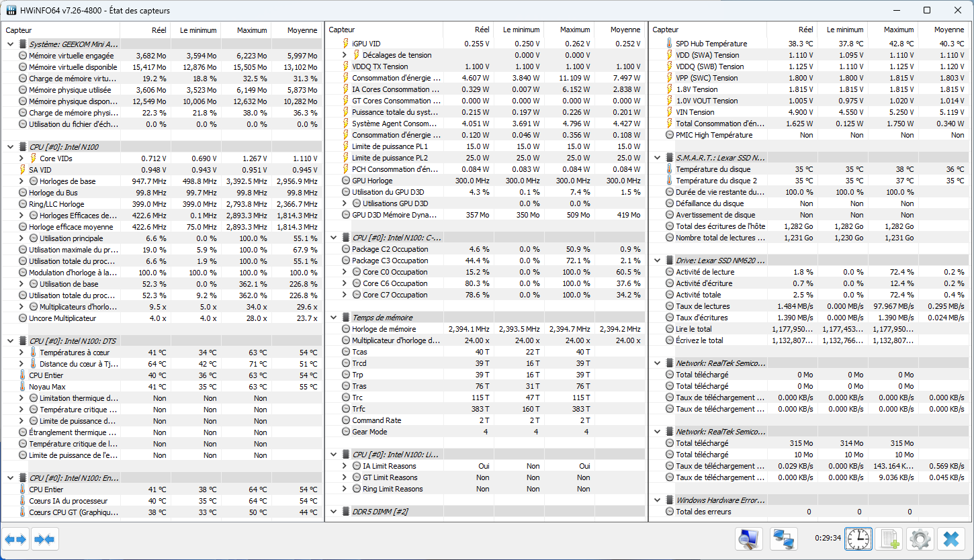Open sensor settings via the gear icon
974x560 pixels.
tap(920, 539)
